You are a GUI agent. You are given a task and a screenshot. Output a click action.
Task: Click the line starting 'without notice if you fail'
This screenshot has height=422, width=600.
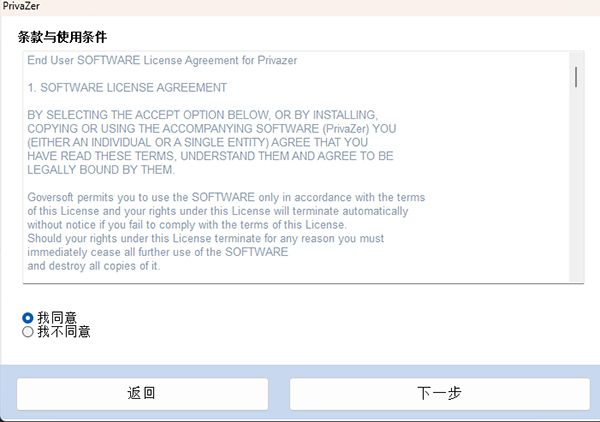(x=187, y=225)
